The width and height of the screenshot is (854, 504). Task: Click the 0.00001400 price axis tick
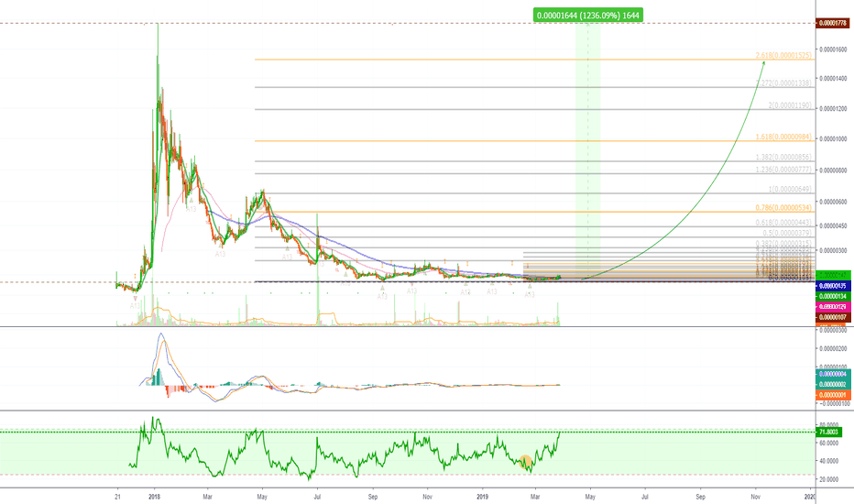point(833,79)
